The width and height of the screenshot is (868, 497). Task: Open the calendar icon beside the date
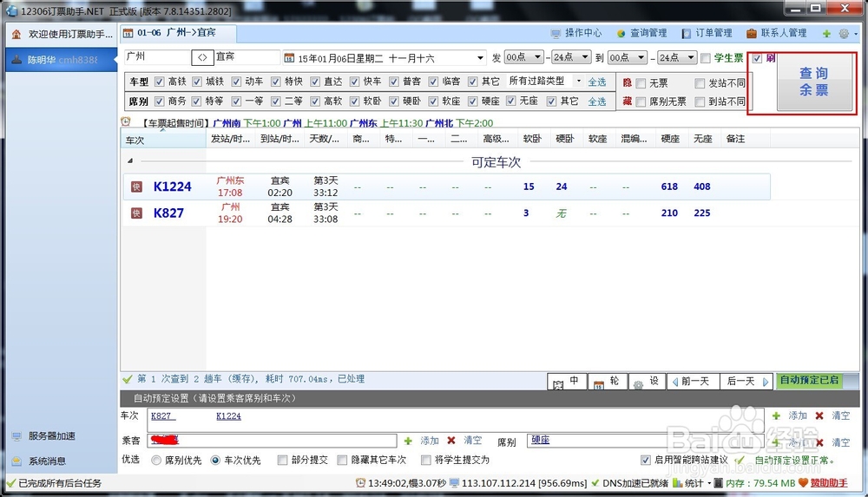point(288,58)
